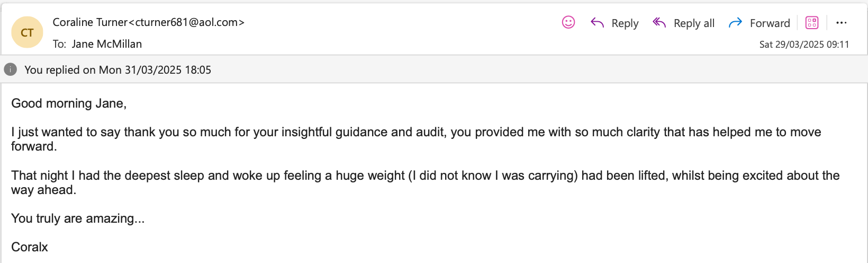868x263 pixels.
Task: Click the CT sender avatar
Action: [x=27, y=32]
